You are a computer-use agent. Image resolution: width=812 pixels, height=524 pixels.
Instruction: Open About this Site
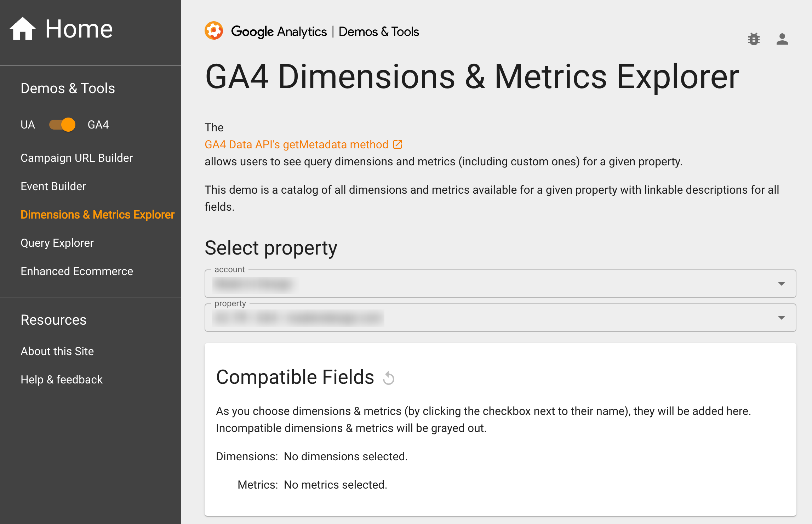click(57, 351)
